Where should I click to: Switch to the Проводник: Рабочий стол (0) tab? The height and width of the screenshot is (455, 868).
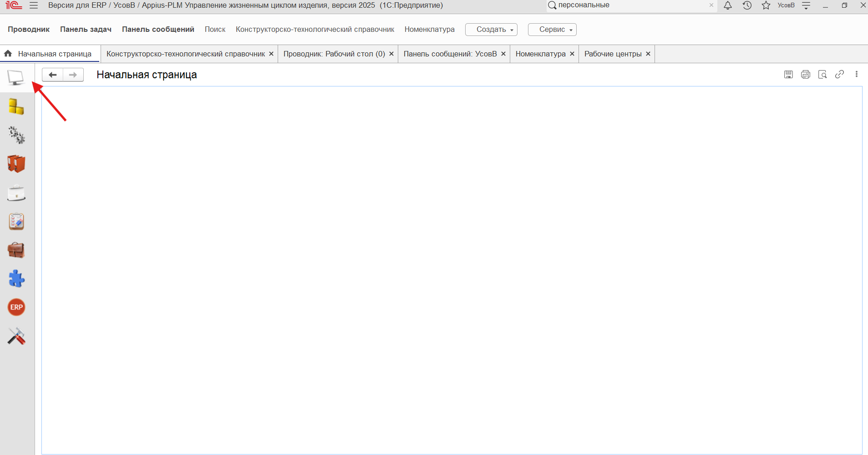[x=334, y=54]
